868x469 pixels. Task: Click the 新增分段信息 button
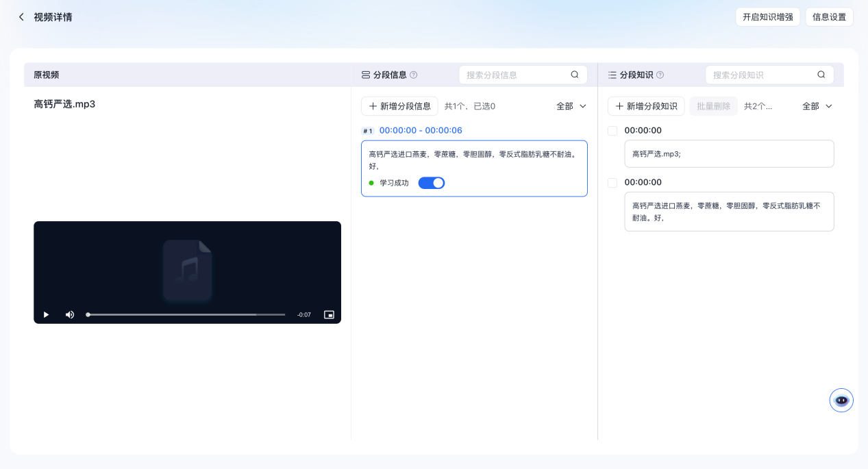tap(399, 106)
